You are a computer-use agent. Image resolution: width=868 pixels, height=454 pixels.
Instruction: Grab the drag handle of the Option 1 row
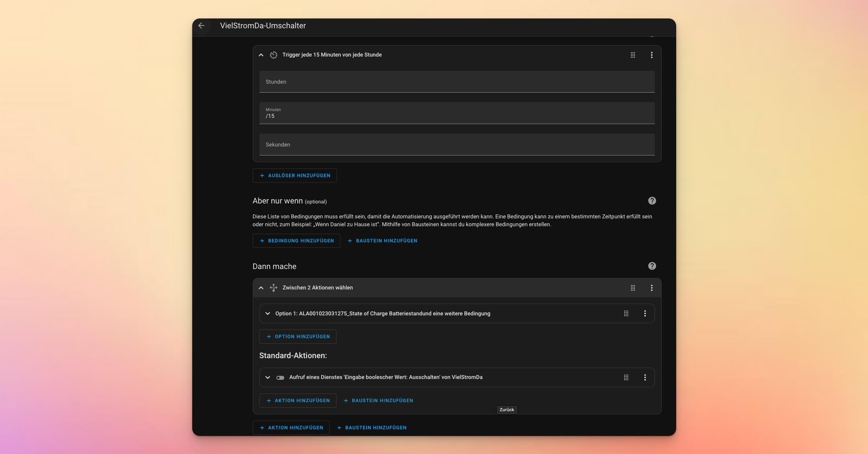click(x=626, y=313)
